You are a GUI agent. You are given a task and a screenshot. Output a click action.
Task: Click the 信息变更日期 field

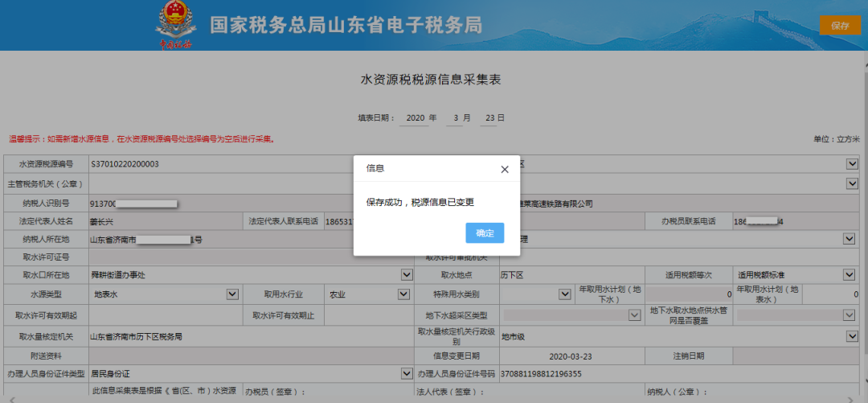(571, 355)
